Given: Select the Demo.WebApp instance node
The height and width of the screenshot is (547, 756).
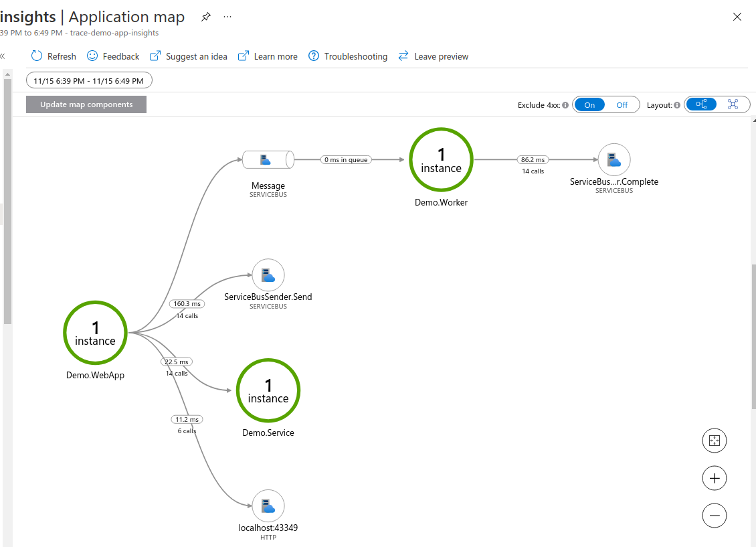Looking at the screenshot, I should 95,333.
